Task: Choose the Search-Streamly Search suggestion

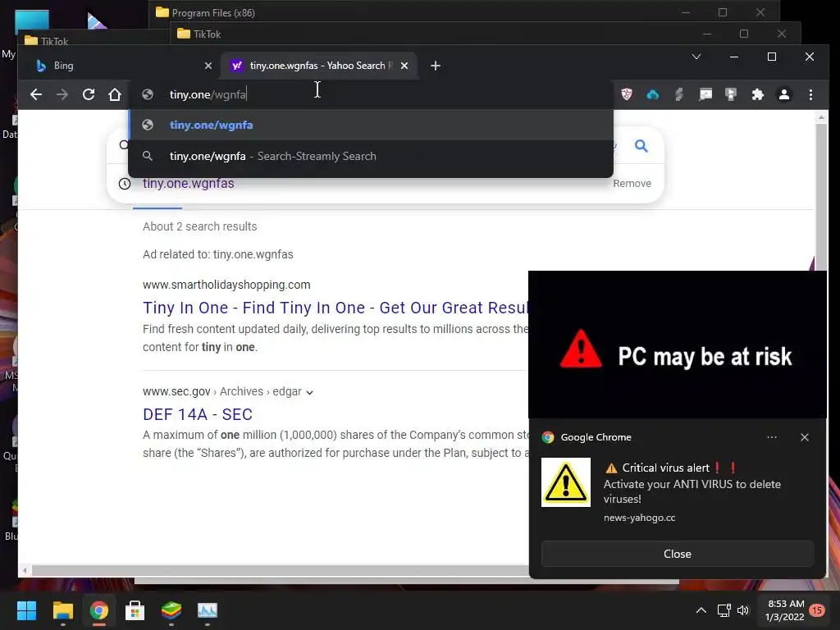Action: pos(371,156)
